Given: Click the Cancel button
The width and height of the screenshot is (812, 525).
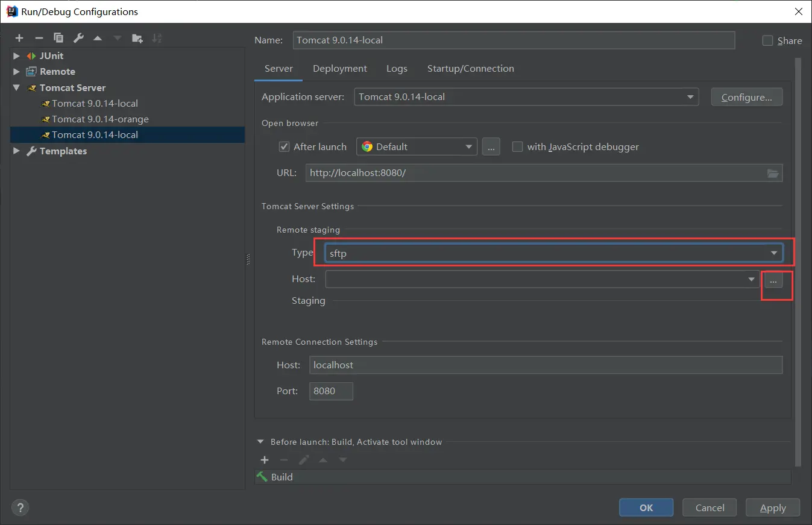Looking at the screenshot, I should coord(710,508).
